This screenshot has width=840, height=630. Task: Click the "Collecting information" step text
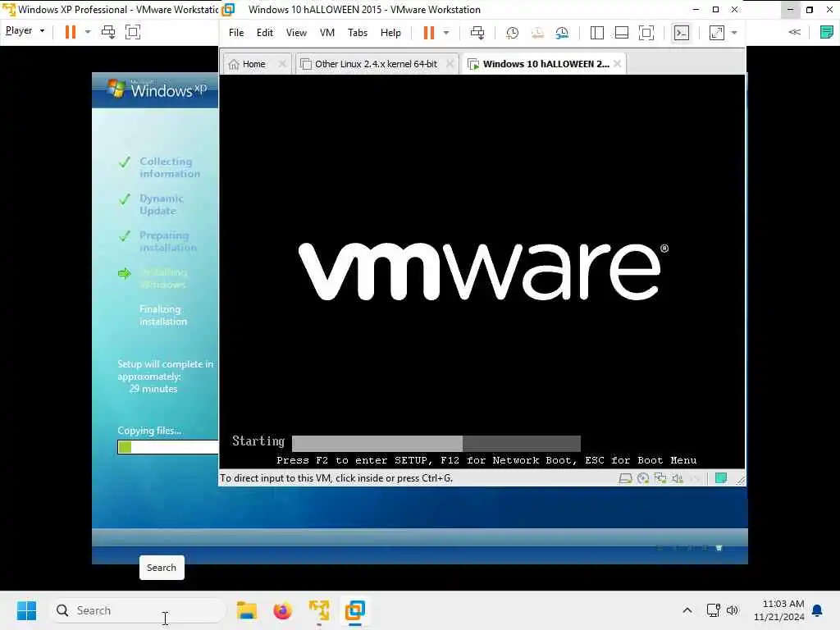(169, 167)
